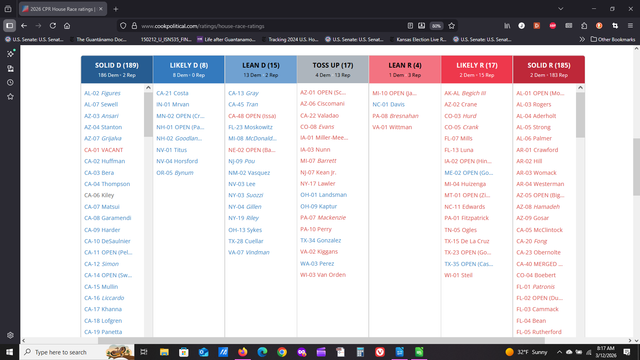
Task: Open the FL-23 Moskowitz race
Action: click(x=250, y=127)
